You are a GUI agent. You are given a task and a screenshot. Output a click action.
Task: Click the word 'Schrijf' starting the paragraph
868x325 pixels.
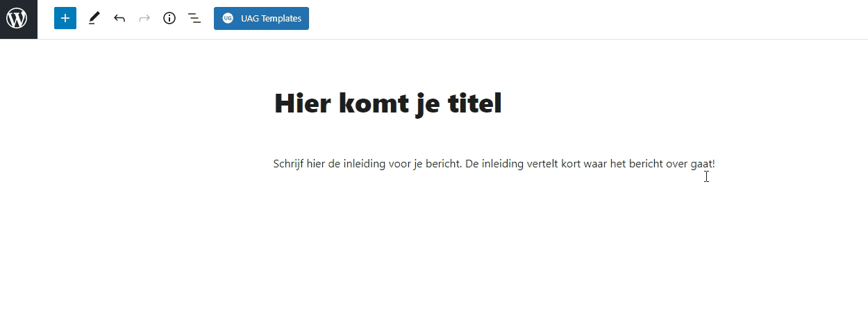pyautogui.click(x=288, y=164)
